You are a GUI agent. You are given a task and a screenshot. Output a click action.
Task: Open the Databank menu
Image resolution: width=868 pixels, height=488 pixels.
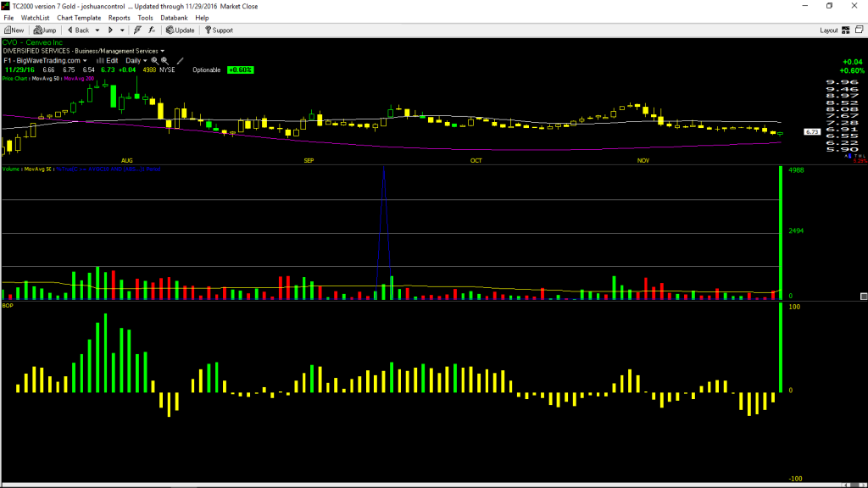point(174,18)
